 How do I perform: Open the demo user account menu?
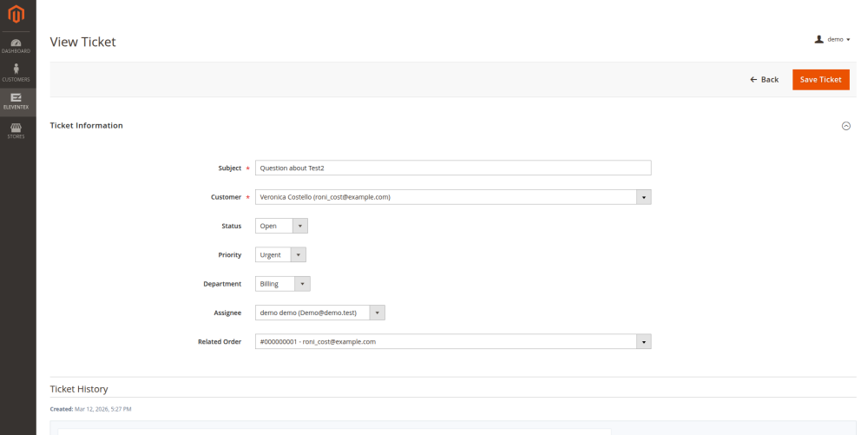tap(834, 39)
